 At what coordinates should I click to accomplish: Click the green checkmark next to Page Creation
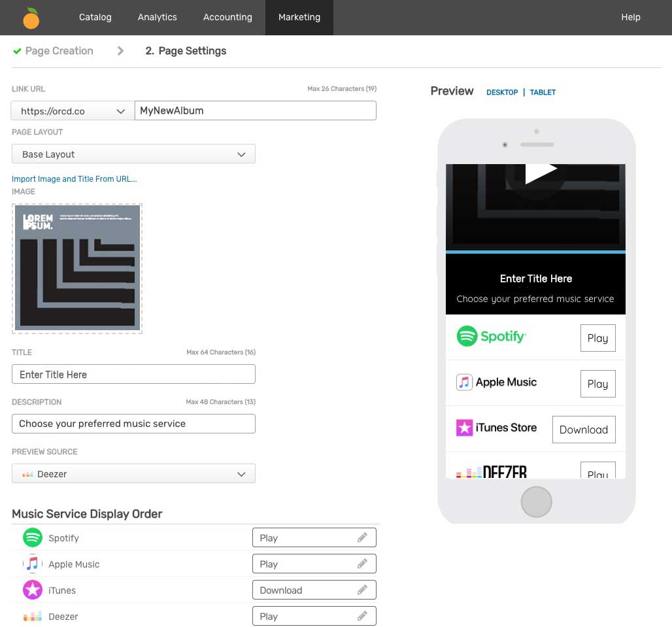point(17,51)
